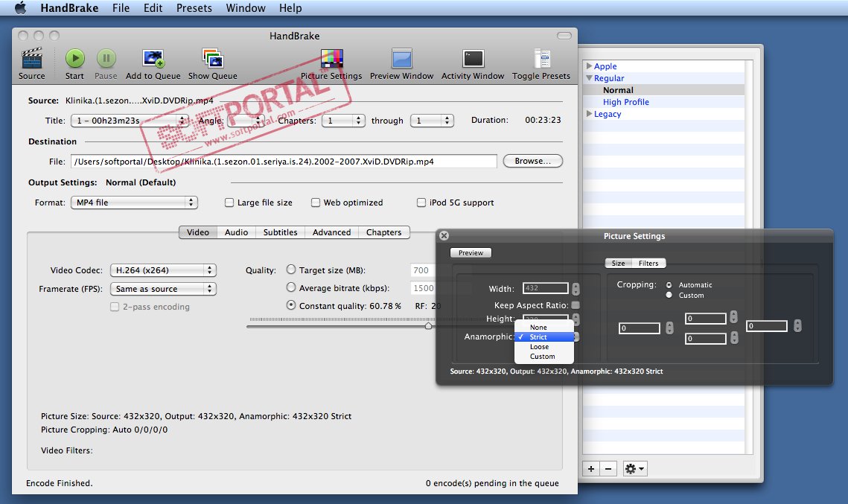Select Average bitrate (kbps) radio button
Image resolution: width=848 pixels, height=504 pixels.
(291, 287)
